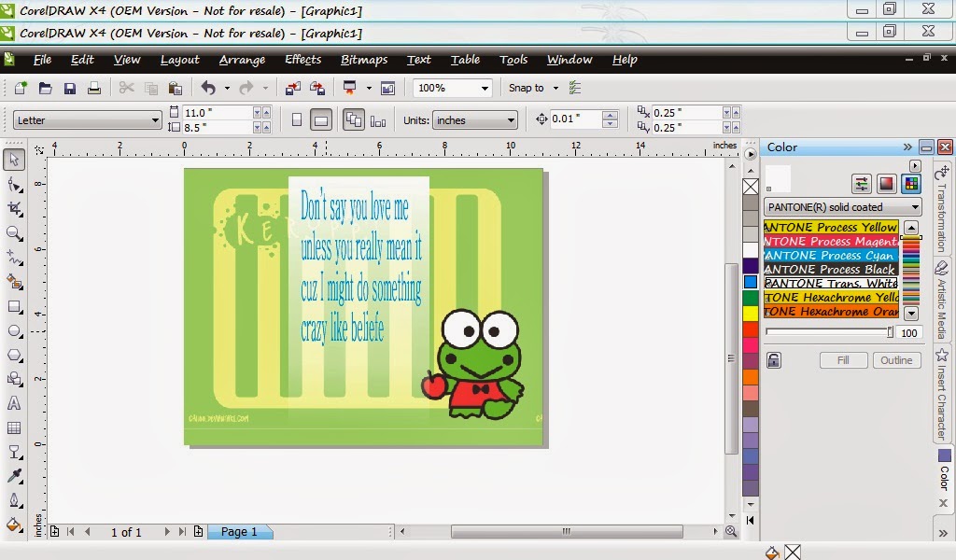The width and height of the screenshot is (956, 560).
Task: Cut the selection with scissors icon
Action: tap(126, 89)
